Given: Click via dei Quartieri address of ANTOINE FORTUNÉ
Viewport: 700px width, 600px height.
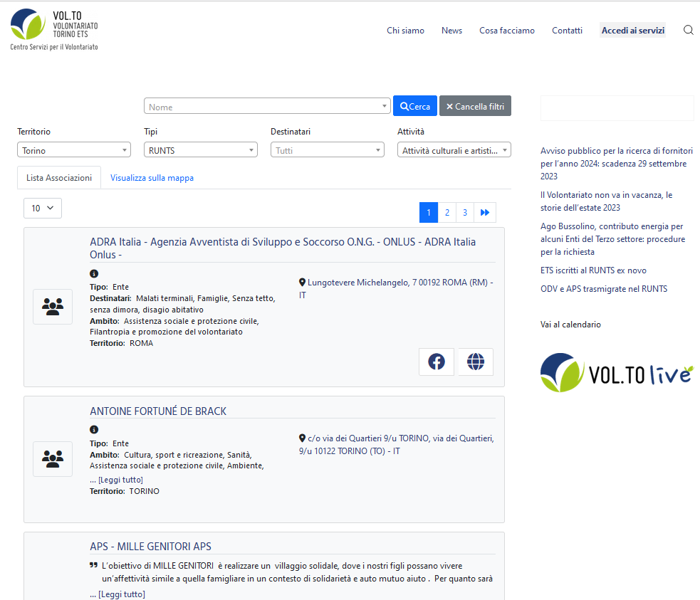Looking at the screenshot, I should (x=397, y=444).
